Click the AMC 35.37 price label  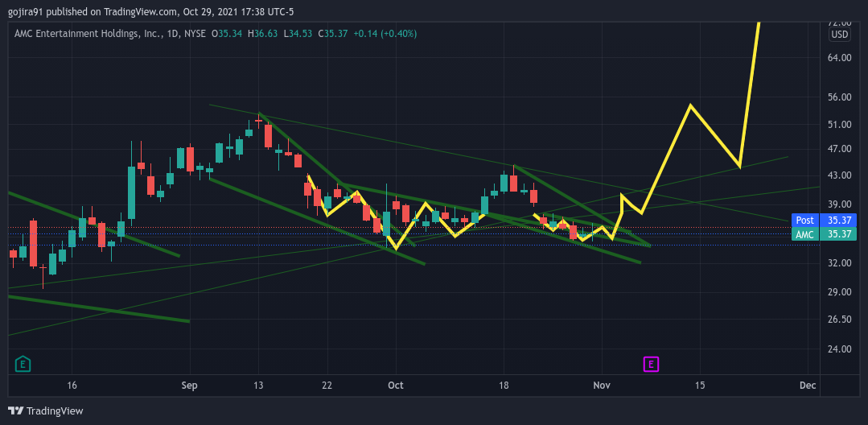click(x=825, y=234)
